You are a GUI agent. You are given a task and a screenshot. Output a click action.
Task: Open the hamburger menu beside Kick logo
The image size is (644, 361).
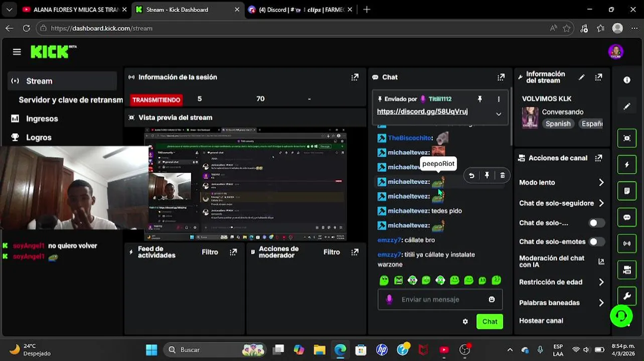[x=17, y=52]
